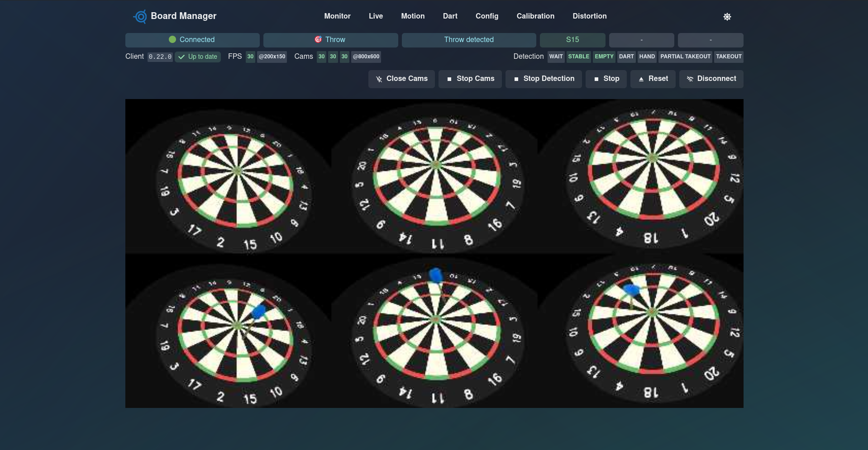Viewport: 868px width, 450px height.
Task: Click the STABLE detection state badge
Action: pos(578,57)
